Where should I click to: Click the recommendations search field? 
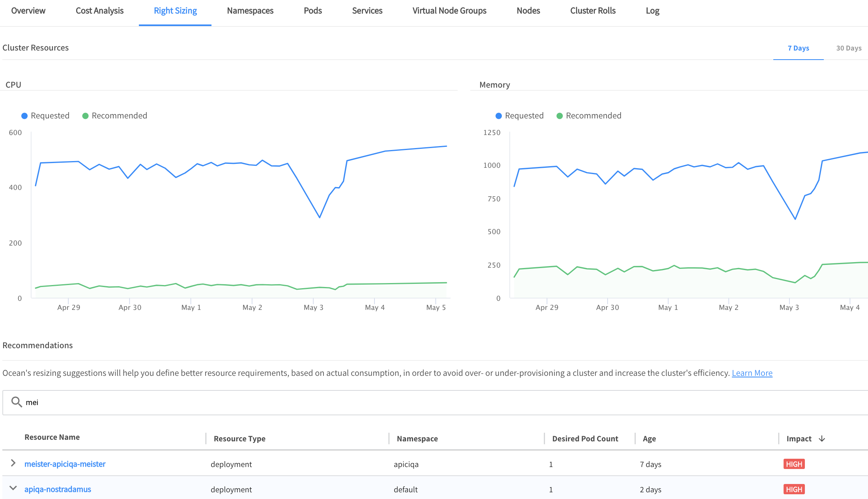(434, 402)
